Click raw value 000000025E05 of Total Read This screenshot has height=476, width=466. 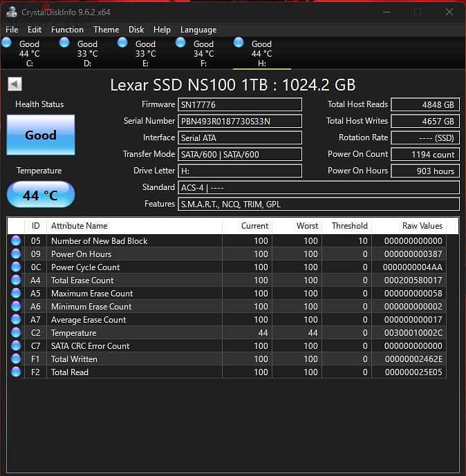click(x=413, y=372)
